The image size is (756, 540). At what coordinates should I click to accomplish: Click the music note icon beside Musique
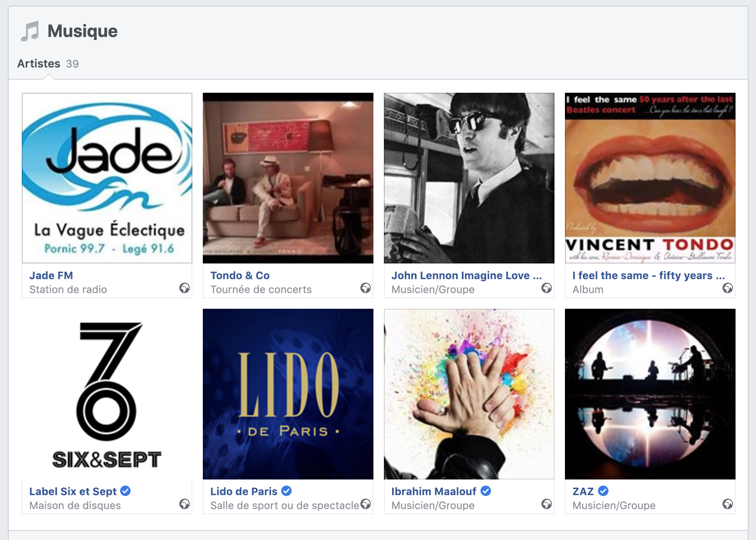tap(30, 31)
